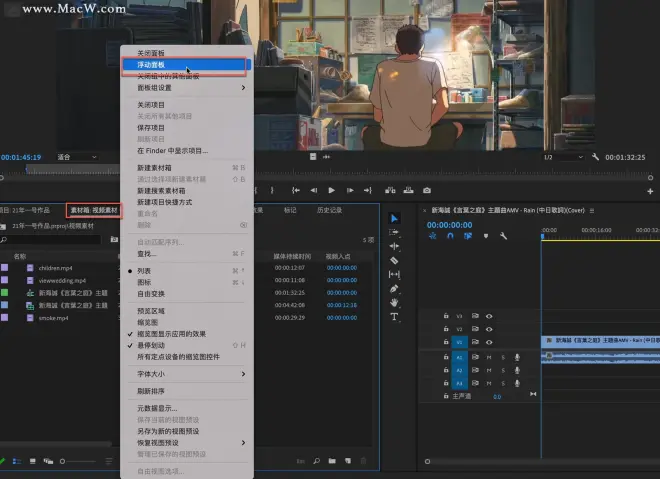Solo track A2
Viewport: 660px width, 479px height.
(x=503, y=370)
